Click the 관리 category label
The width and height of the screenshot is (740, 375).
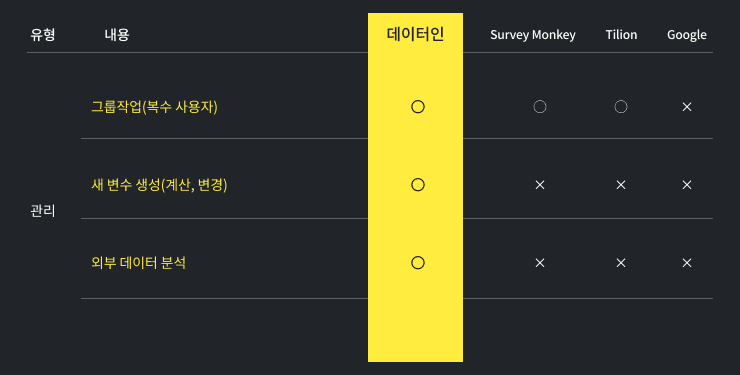coord(43,211)
